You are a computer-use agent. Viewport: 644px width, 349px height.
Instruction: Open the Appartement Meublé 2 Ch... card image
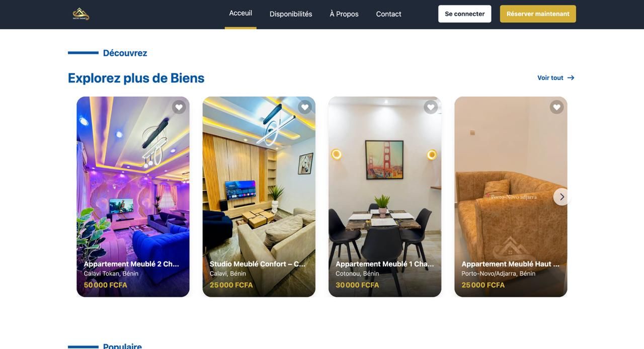pos(133,197)
